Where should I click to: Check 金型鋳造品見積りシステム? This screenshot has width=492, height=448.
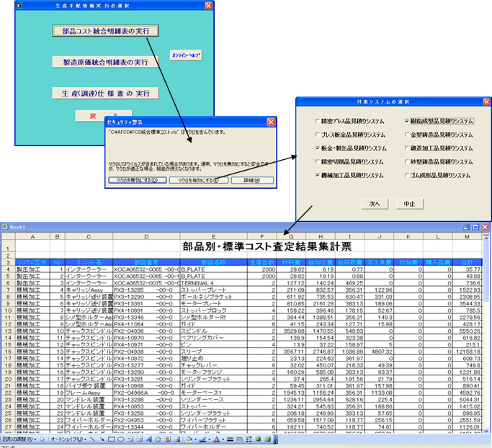(x=407, y=135)
